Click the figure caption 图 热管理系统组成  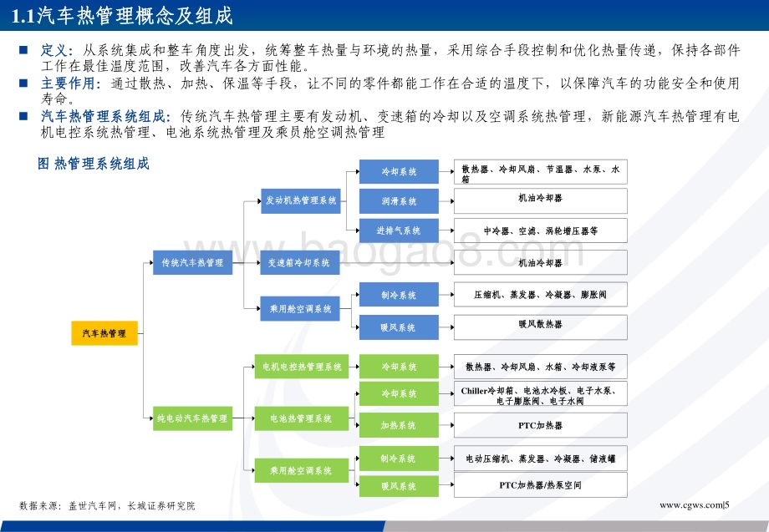(93, 164)
